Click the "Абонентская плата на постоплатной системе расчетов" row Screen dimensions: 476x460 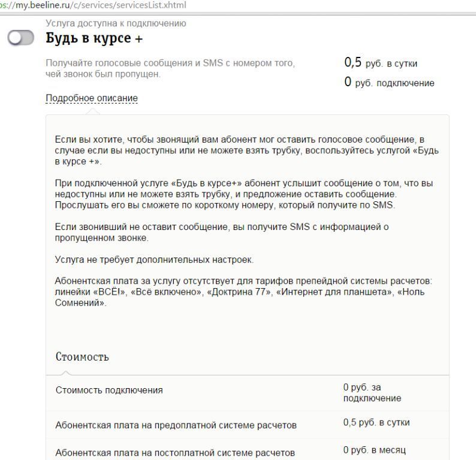pyautogui.click(x=175, y=452)
